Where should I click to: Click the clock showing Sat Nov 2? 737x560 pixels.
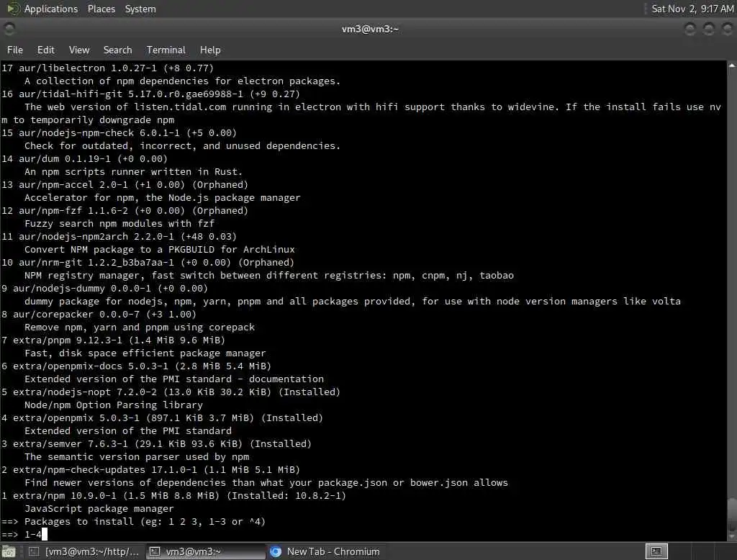[692, 9]
